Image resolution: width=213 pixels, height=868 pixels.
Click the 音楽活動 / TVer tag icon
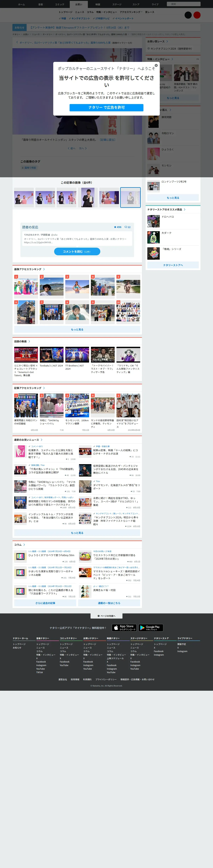29,465
